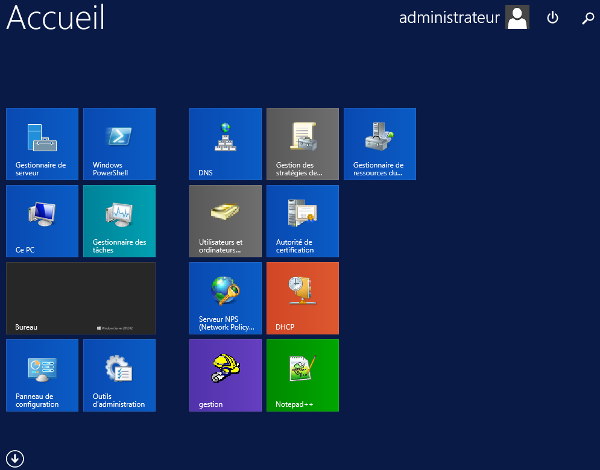Open the administrateur user name menu
This screenshot has width=600, height=470.
[449, 18]
